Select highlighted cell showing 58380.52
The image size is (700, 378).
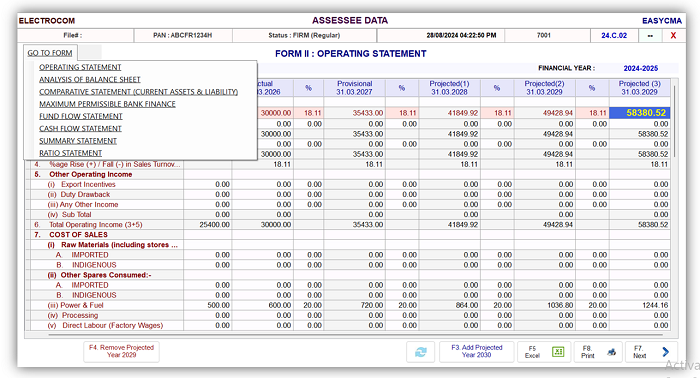click(640, 113)
